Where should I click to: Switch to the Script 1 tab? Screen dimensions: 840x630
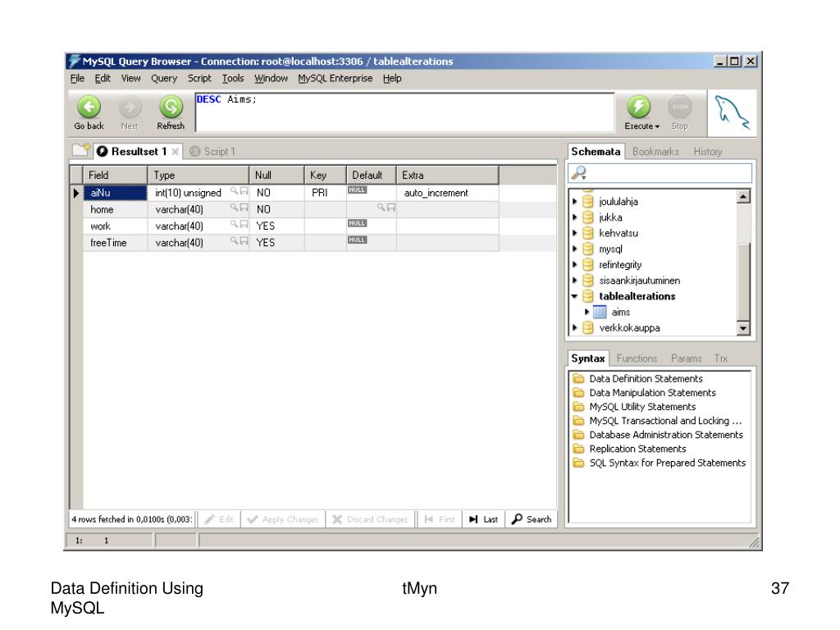(x=212, y=152)
